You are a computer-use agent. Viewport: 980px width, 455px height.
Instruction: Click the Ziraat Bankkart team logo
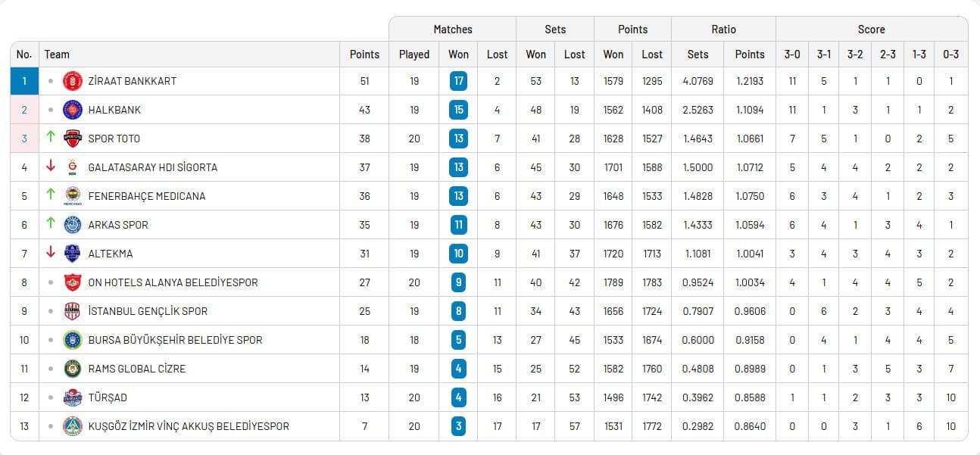73,81
